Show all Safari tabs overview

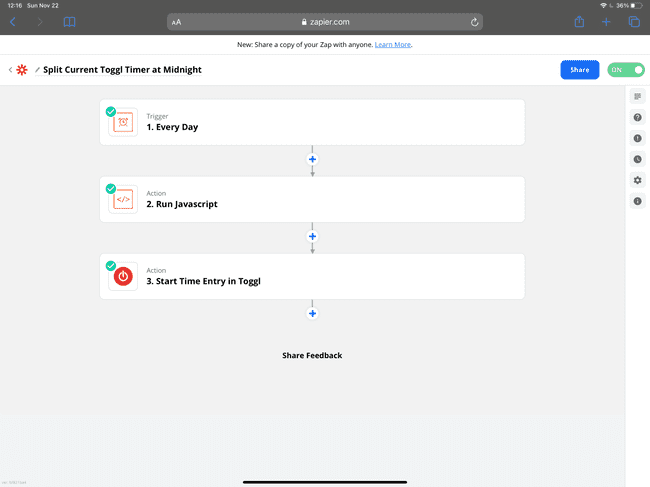tap(634, 22)
